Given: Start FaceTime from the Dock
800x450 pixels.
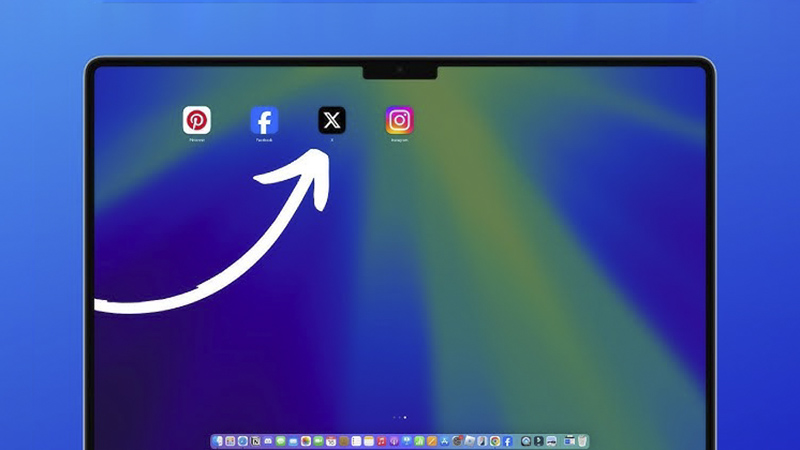Looking at the screenshot, I should 318,441.
